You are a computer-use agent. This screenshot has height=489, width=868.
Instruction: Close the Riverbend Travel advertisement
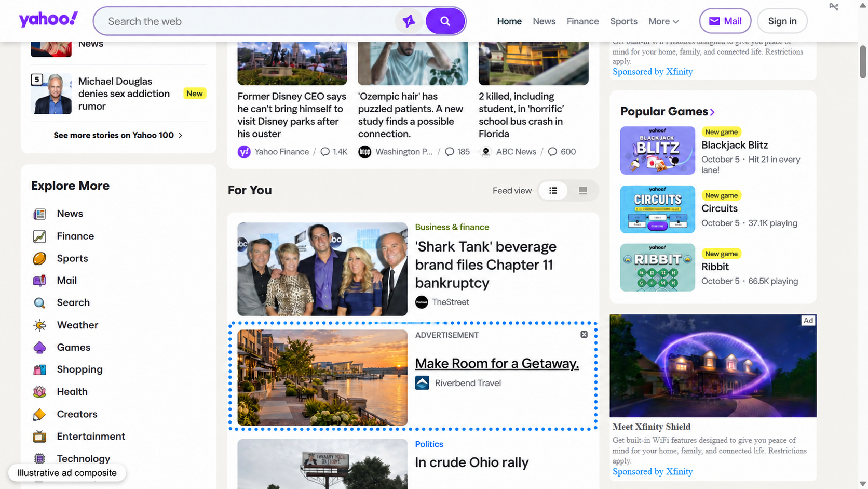click(584, 335)
